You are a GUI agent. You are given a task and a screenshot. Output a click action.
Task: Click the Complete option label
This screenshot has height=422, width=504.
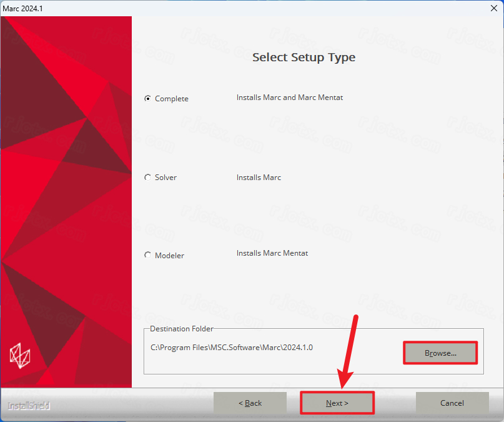click(172, 99)
